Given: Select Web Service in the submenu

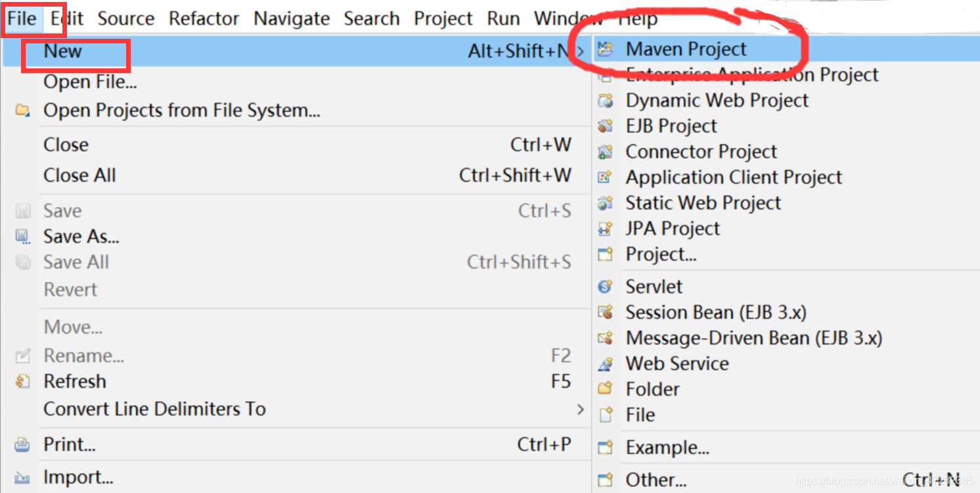Looking at the screenshot, I should click(x=677, y=364).
